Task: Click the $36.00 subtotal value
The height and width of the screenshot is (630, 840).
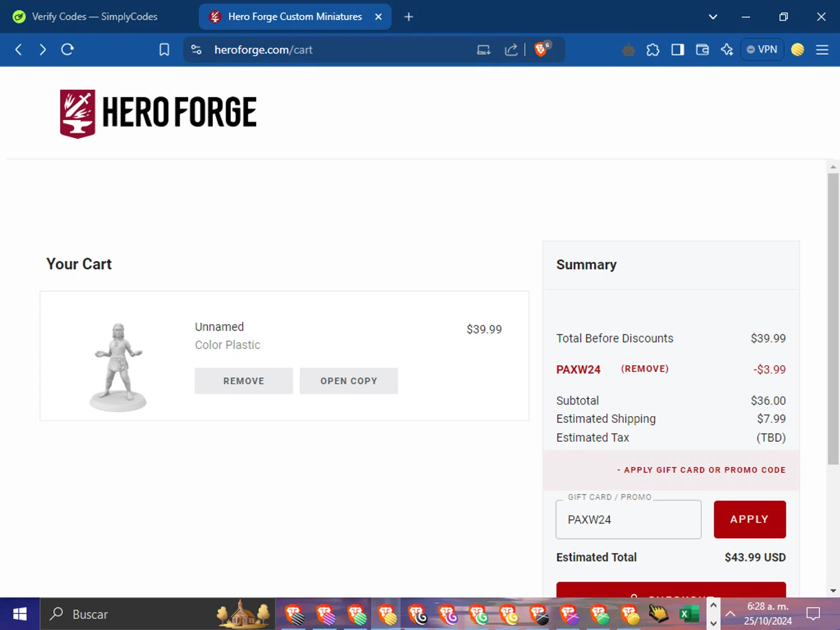Action: [768, 401]
